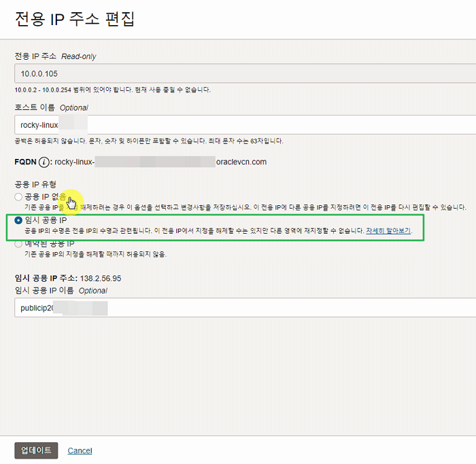Open the 자세히 알아보기 link
476x464 pixels.
coord(388,231)
